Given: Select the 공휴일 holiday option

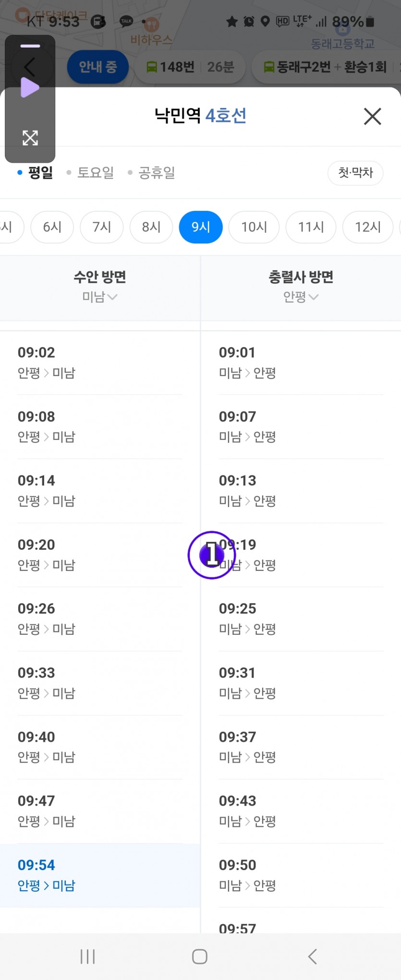Looking at the screenshot, I should click(151, 172).
